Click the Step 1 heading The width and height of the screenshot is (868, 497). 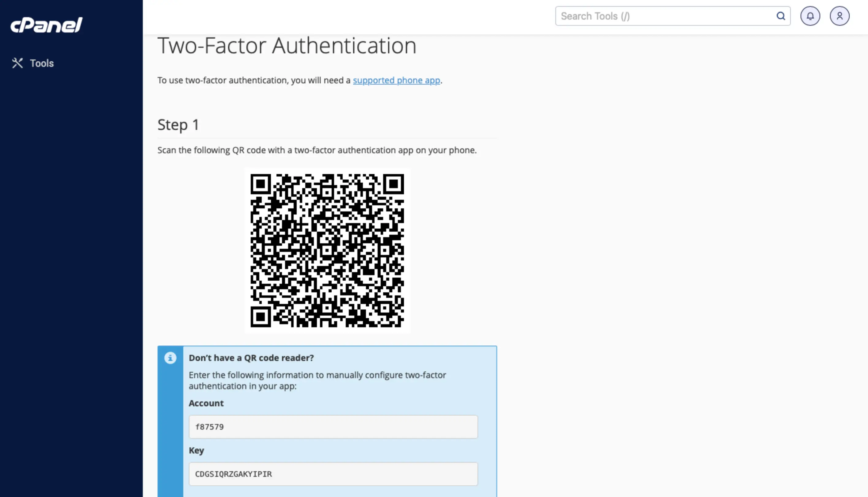tap(178, 125)
